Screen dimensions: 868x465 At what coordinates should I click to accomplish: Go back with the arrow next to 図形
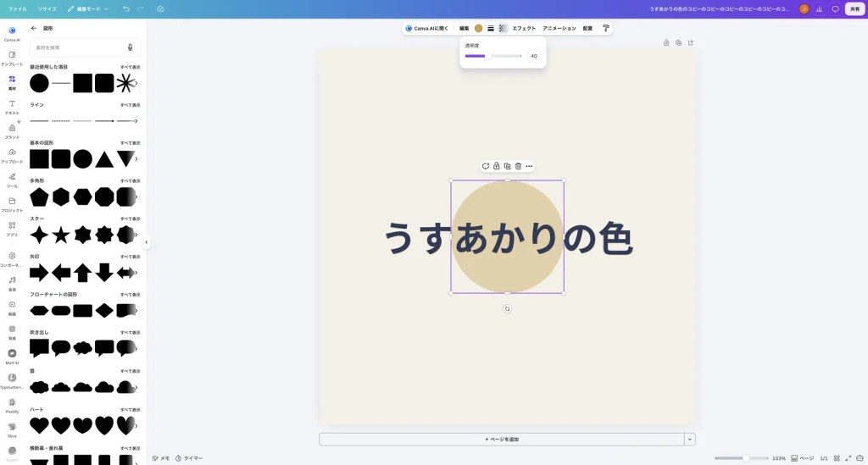34,28
